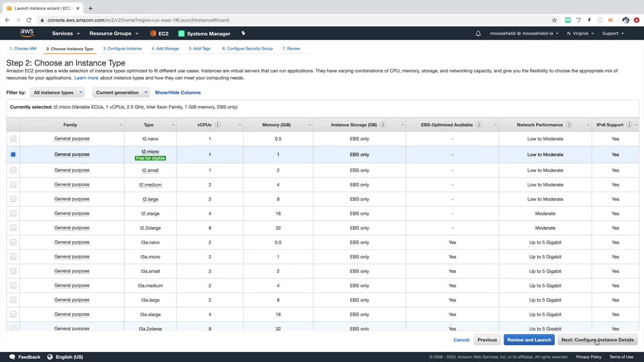Viewport: 644px width, 362px height.
Task: Open the moosakhalid account dropdown
Action: click(524, 34)
